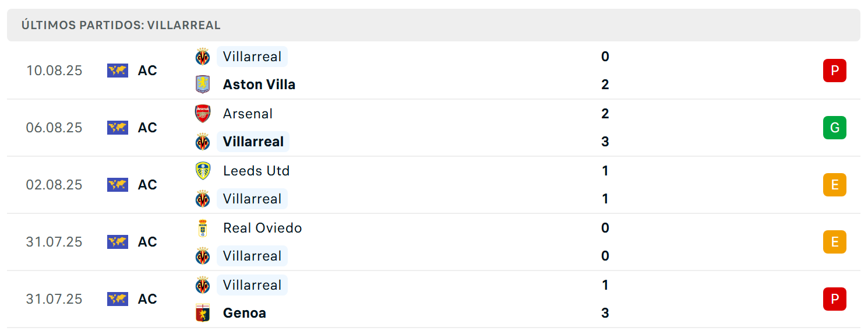Click the Últimos Partidos: Villarreal header

pos(121,25)
